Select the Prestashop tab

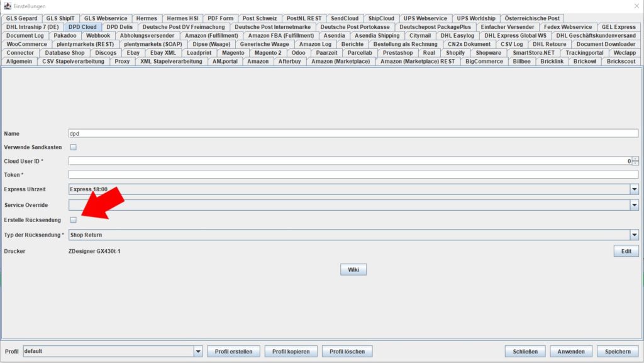tap(397, 53)
